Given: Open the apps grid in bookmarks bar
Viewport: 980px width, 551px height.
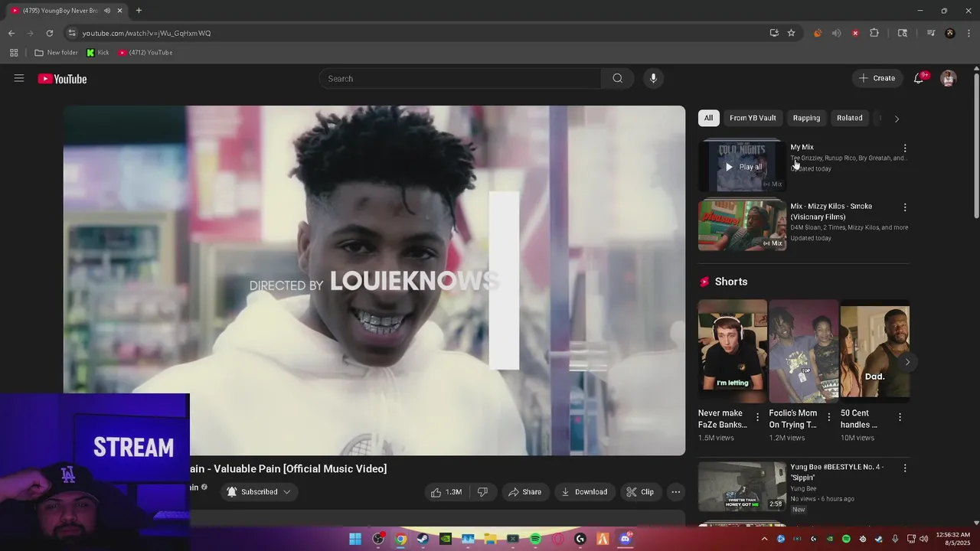Looking at the screenshot, I should [14, 53].
